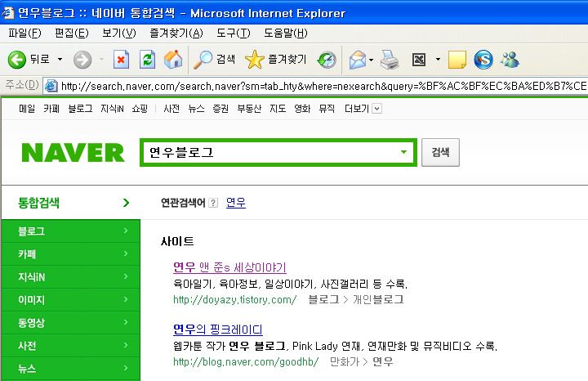Click the IE Back arrow icon
This screenshot has height=381, width=588.
point(17,60)
